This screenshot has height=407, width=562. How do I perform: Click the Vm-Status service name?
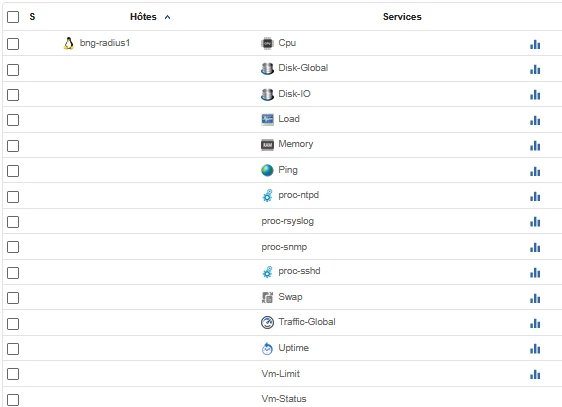coord(284,399)
